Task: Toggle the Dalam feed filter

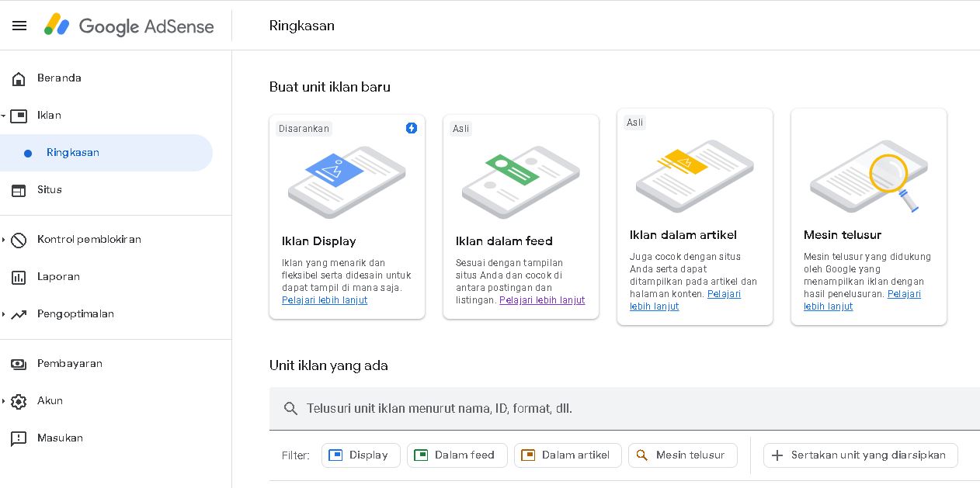Action: point(457,455)
